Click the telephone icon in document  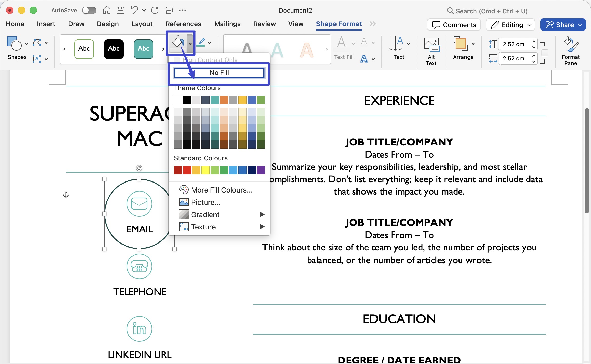tap(139, 266)
